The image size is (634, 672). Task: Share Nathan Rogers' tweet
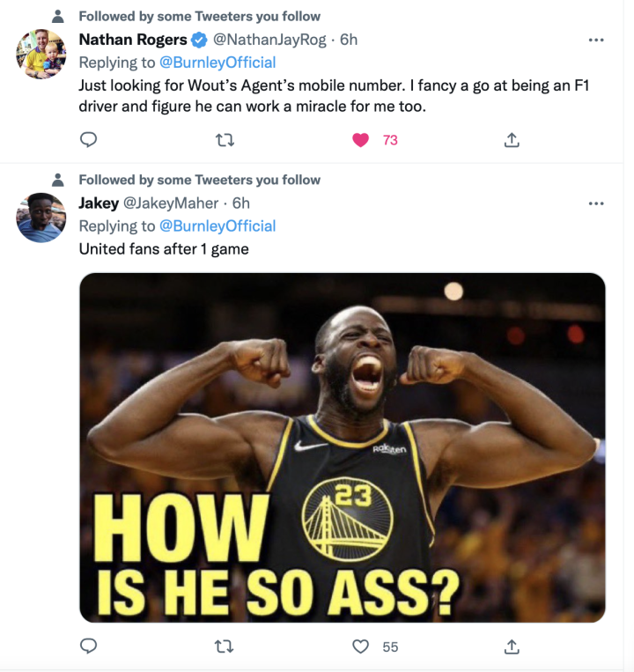click(x=512, y=139)
